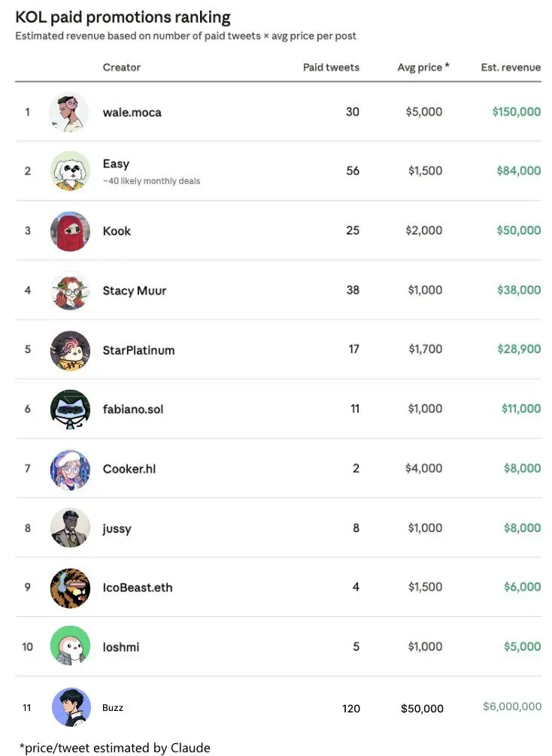The width and height of the screenshot is (552, 756).
Task: Click Buzz's $6,000,000 revenue value
Action: (512, 706)
